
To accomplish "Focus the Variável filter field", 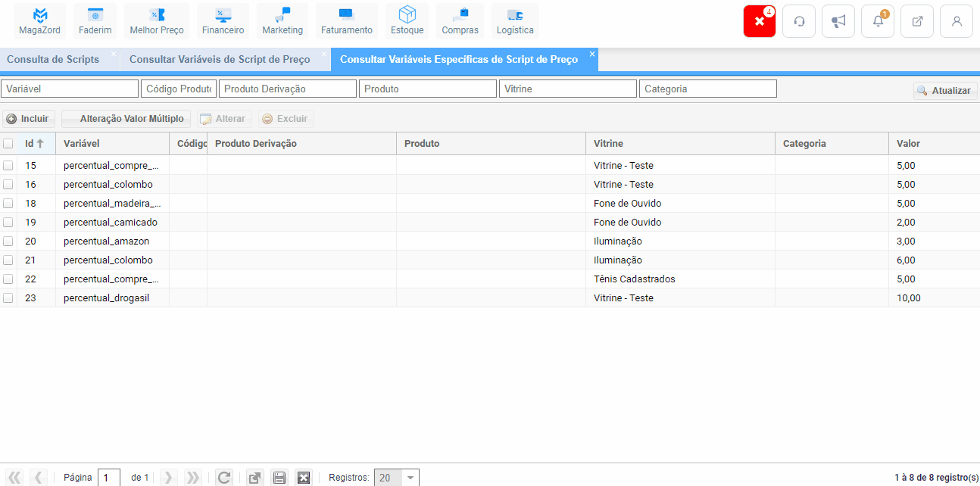I will [x=70, y=89].
